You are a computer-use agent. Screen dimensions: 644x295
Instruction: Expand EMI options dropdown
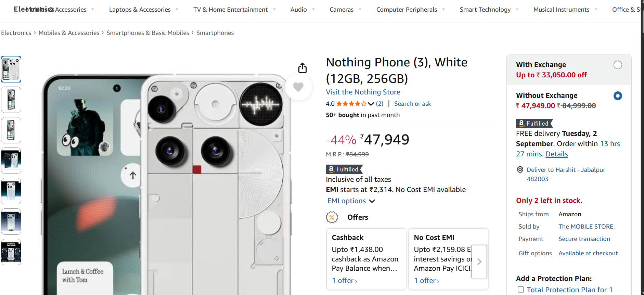[x=351, y=201]
